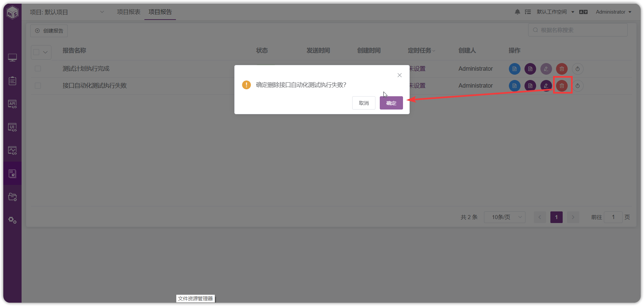Open the test tracking clipboard icon
The height and width of the screenshot is (306, 644).
(x=12, y=81)
